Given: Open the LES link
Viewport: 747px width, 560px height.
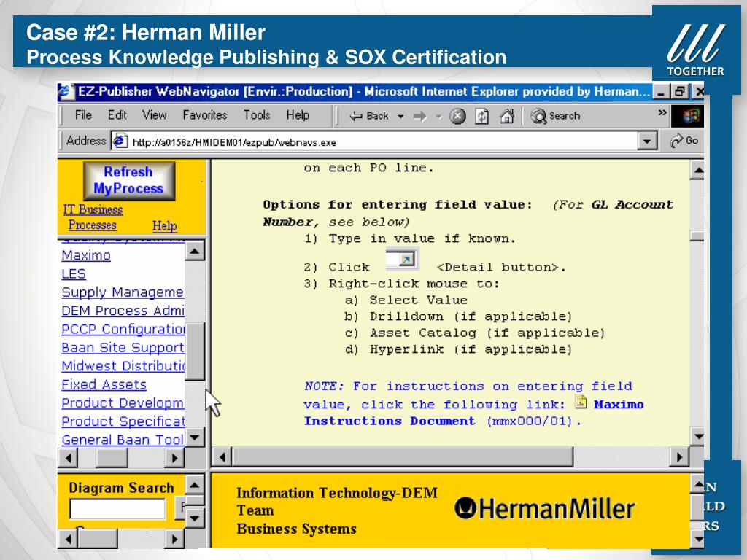Looking at the screenshot, I should [x=74, y=274].
